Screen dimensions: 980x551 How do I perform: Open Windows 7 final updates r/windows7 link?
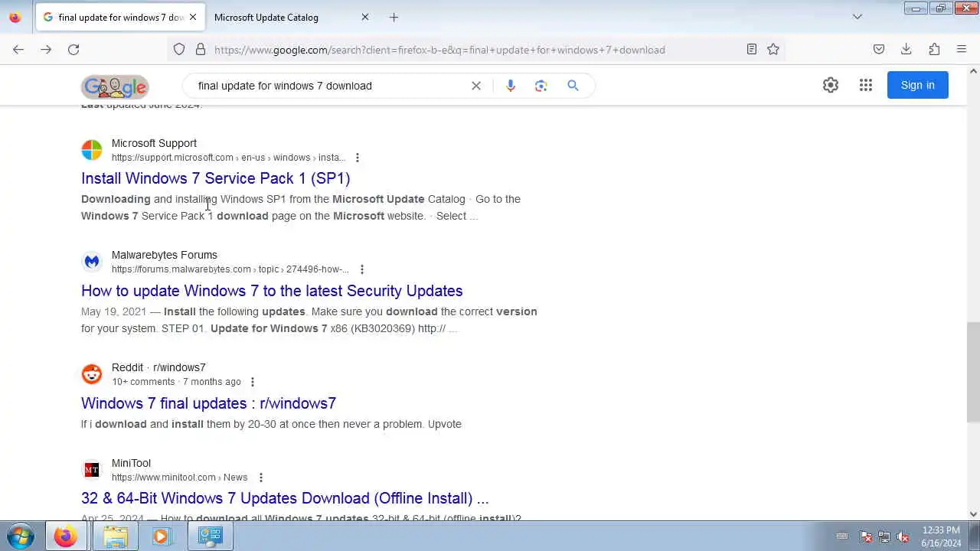coord(208,403)
